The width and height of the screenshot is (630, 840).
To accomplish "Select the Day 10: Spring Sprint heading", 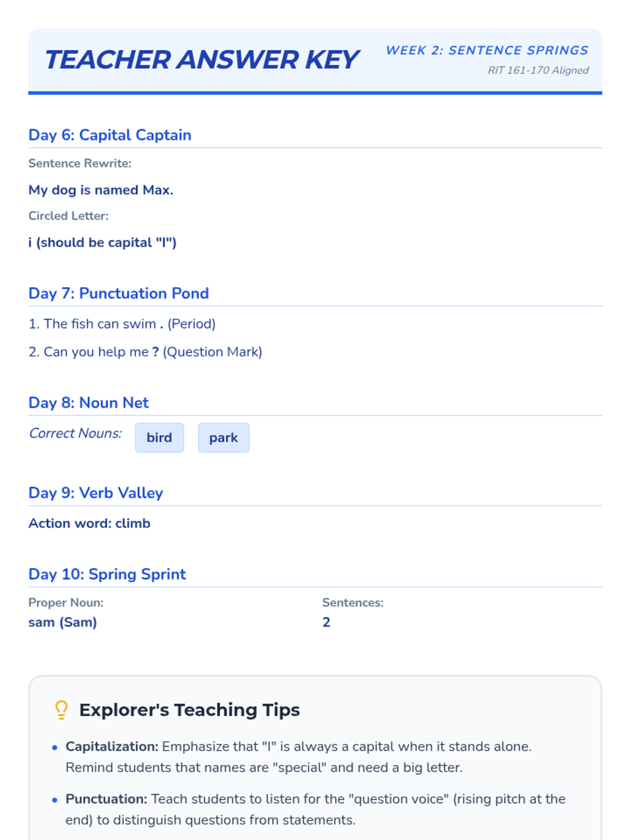I will 107,574.
